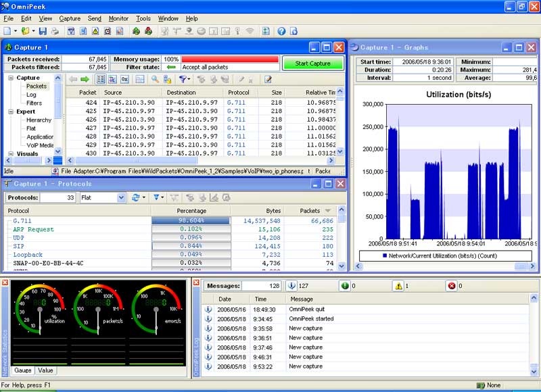Open dropdown arrow beside Protocols refresh icon
Image resolution: width=541 pixels, height=392 pixels.
point(144,197)
